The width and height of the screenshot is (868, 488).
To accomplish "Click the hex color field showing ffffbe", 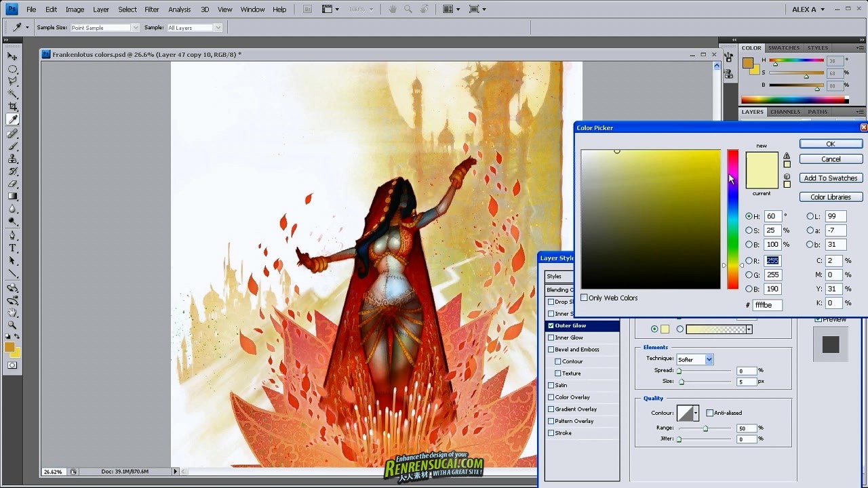I will [x=768, y=305].
